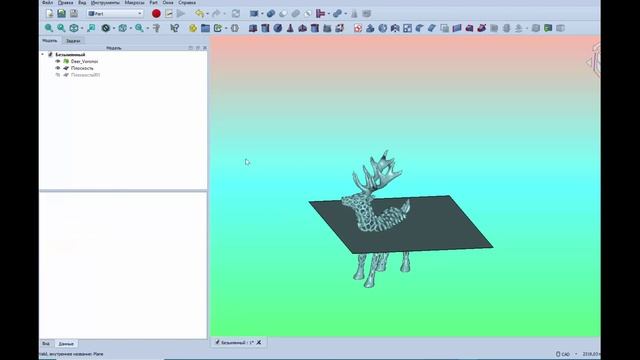Refresh the document with the recompute icon

[x=236, y=13]
